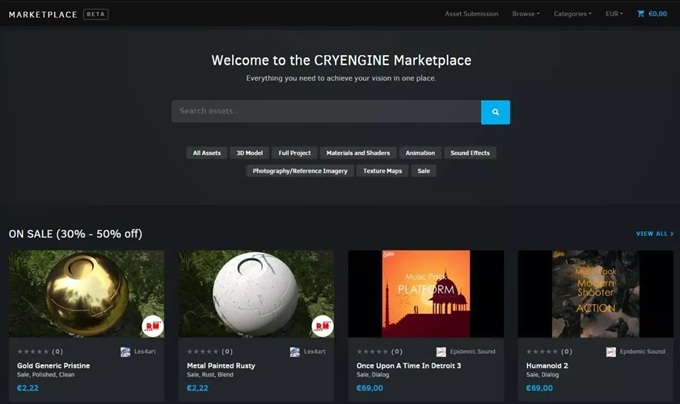The width and height of the screenshot is (680, 404).
Task: Click €69,00 price of Detroit 3
Action: tap(369, 388)
